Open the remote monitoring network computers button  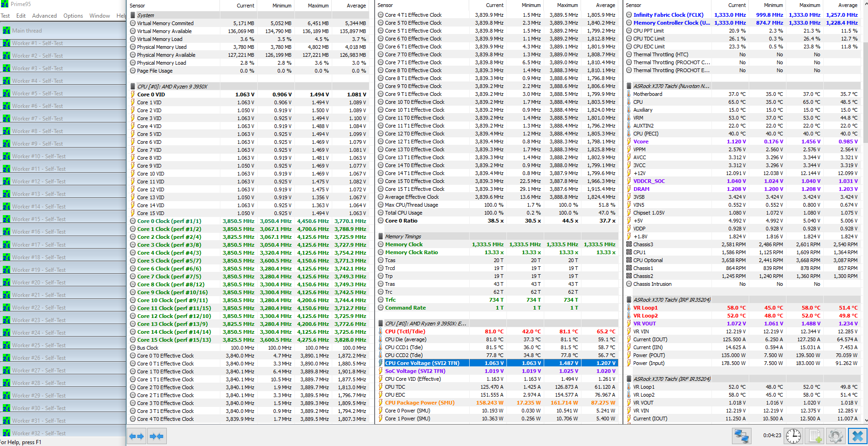741,436
